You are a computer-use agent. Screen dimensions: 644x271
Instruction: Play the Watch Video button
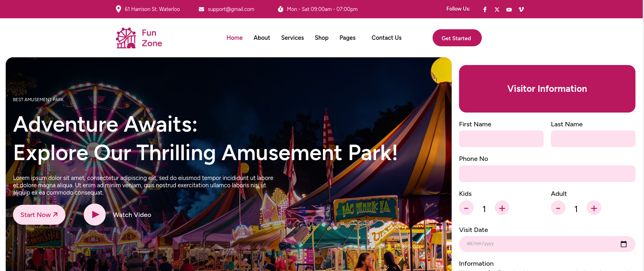point(95,215)
